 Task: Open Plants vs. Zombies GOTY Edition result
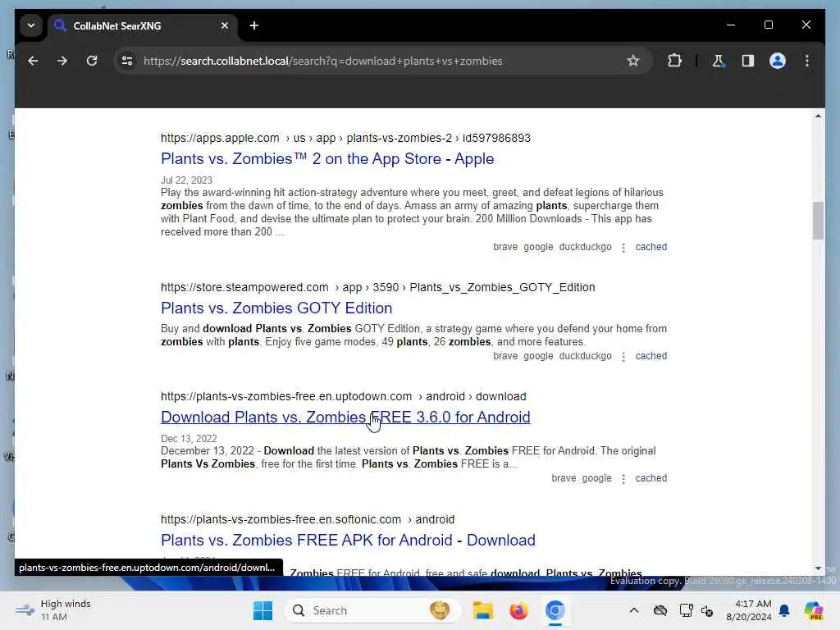coord(276,308)
